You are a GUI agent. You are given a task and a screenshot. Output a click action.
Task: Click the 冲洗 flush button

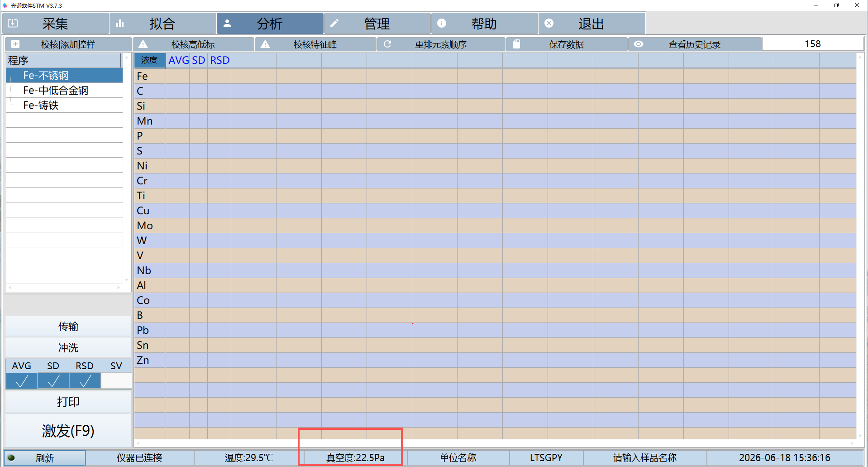68,347
